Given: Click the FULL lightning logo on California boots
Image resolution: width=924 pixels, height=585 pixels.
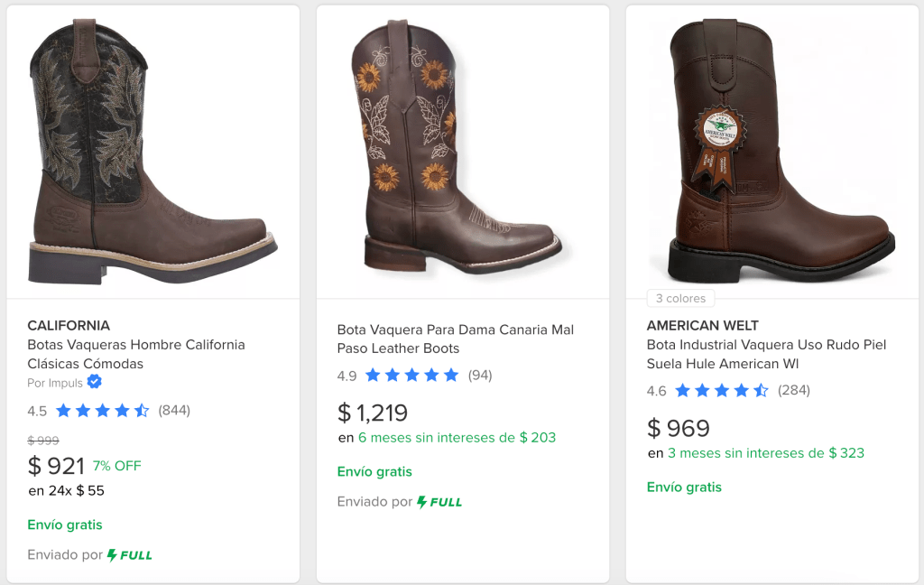Looking at the screenshot, I should tap(130, 555).
